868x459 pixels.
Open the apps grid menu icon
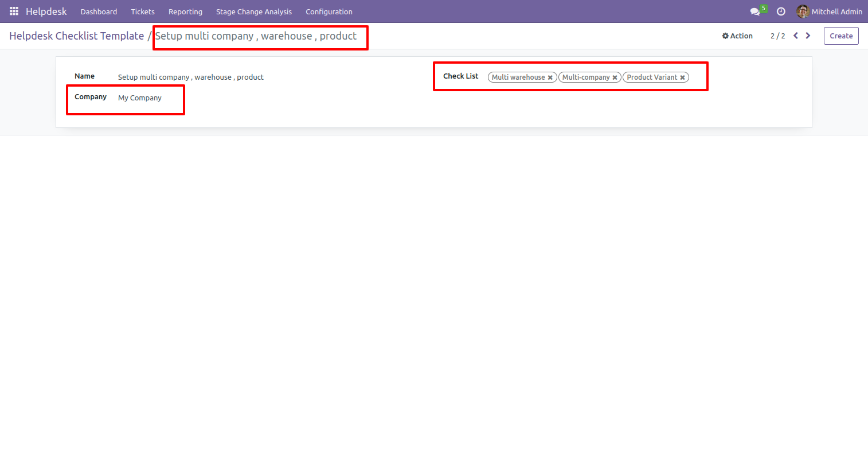pos(14,11)
